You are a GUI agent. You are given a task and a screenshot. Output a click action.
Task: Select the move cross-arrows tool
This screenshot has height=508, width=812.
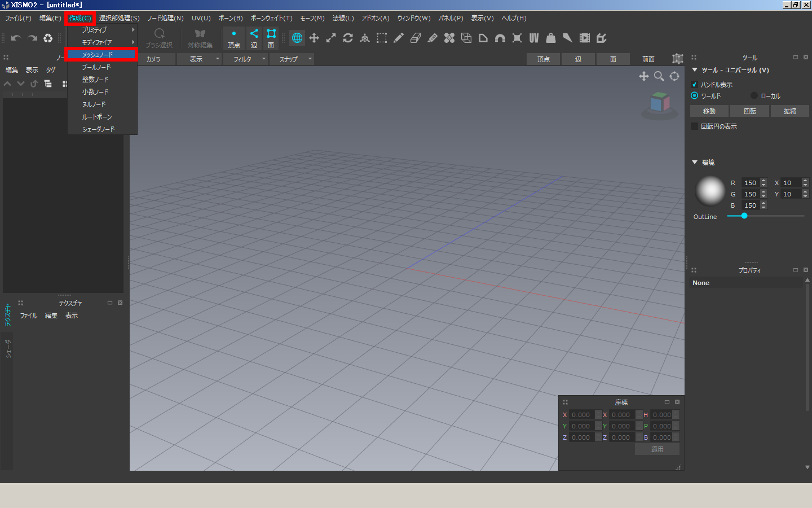(314, 38)
